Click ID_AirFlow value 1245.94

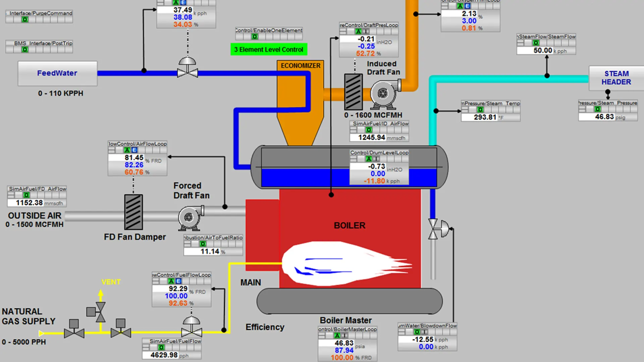(371, 137)
